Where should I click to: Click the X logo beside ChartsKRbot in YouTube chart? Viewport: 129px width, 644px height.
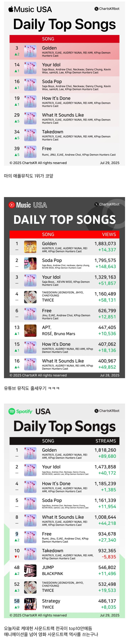coord(96,204)
